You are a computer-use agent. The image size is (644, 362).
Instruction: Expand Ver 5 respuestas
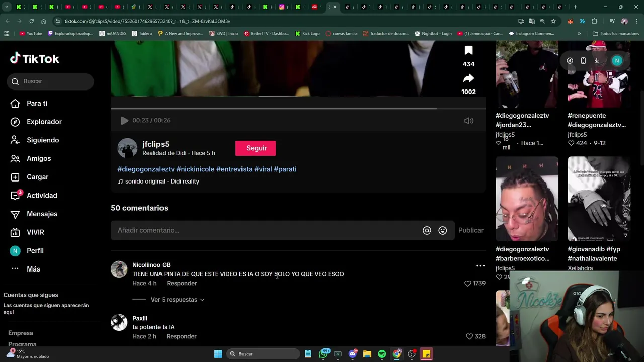tap(178, 300)
